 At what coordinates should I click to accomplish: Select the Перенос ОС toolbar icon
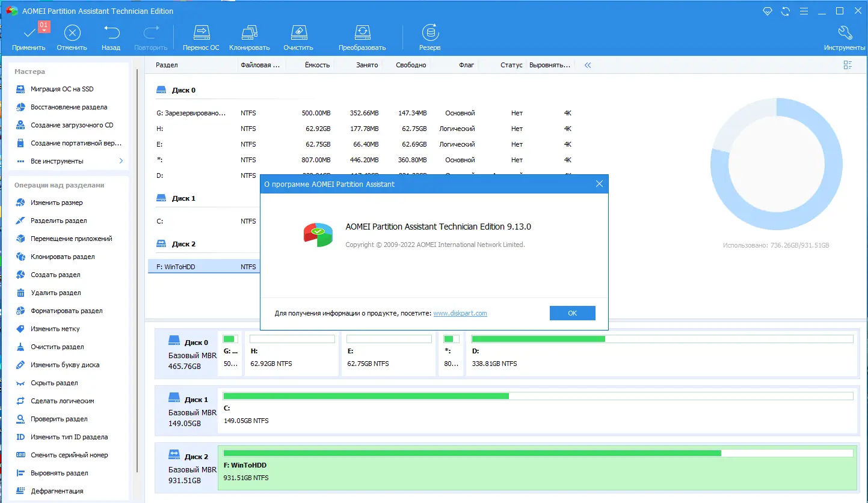pos(200,36)
